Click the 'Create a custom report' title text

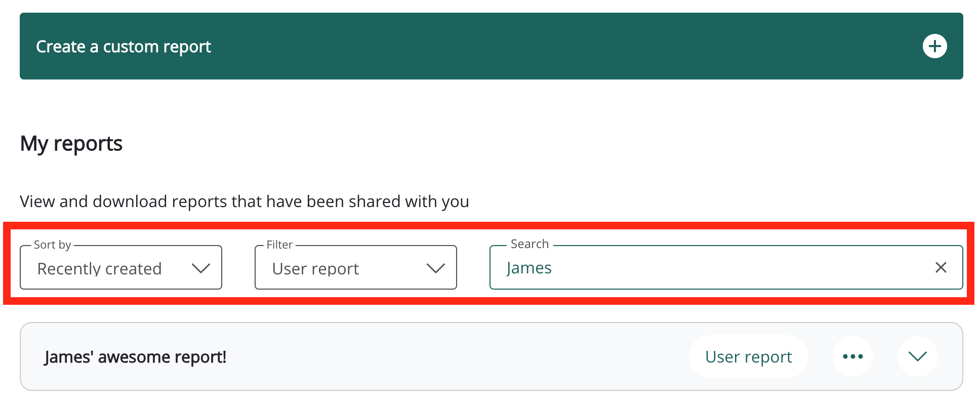[123, 47]
